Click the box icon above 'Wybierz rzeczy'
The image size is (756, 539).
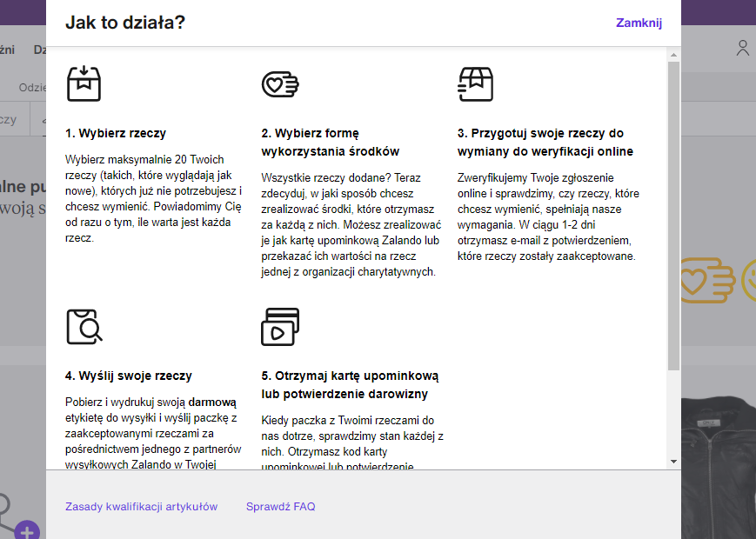84,83
